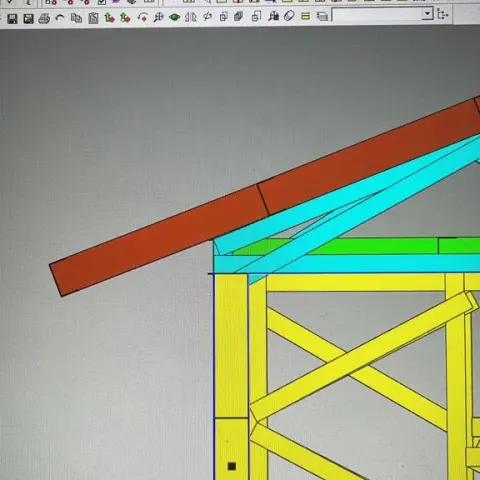Click the second save icon with picture
Screen dimensions: 480x480
29,18
